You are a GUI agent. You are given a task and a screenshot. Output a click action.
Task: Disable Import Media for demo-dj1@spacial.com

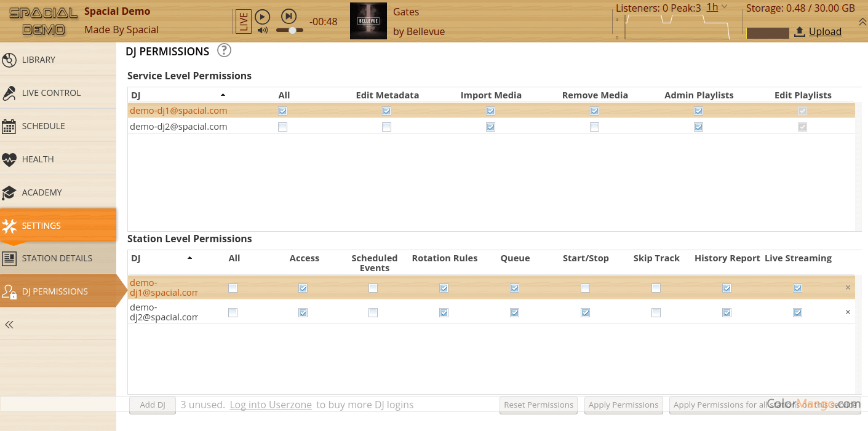pyautogui.click(x=490, y=111)
